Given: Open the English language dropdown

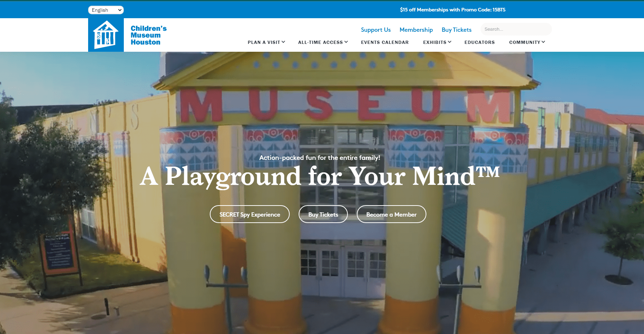Looking at the screenshot, I should (x=106, y=10).
